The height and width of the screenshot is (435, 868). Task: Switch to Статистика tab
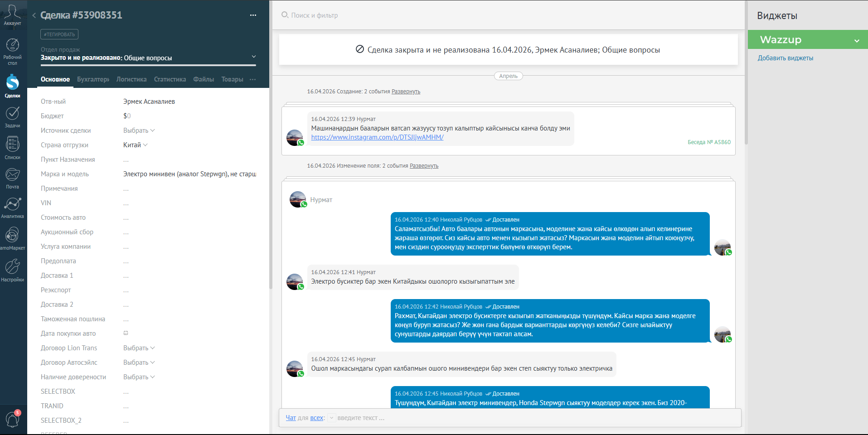pyautogui.click(x=170, y=79)
